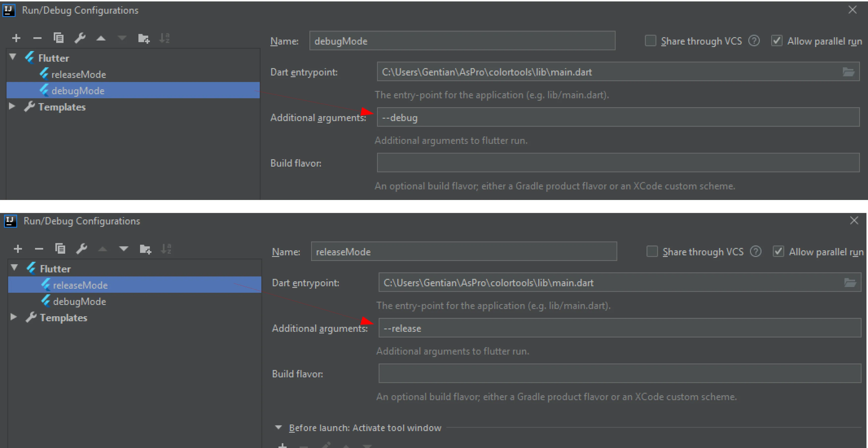This screenshot has width=868, height=448.
Task: Click enabled Move Up arrow in debugMode dialog toolbar
Action: pyautogui.click(x=101, y=38)
